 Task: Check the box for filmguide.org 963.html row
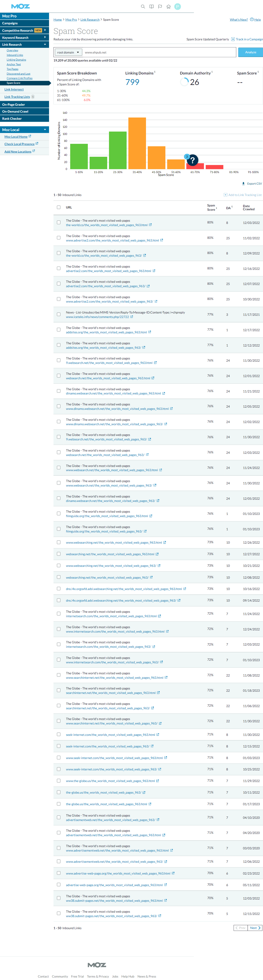(x=59, y=514)
